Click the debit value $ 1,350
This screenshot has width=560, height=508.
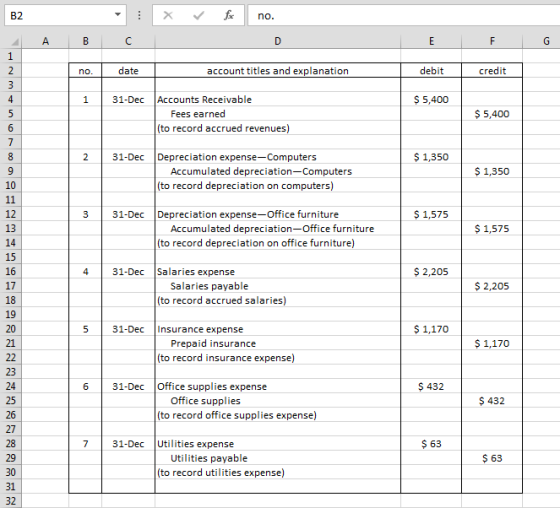pyautogui.click(x=431, y=157)
